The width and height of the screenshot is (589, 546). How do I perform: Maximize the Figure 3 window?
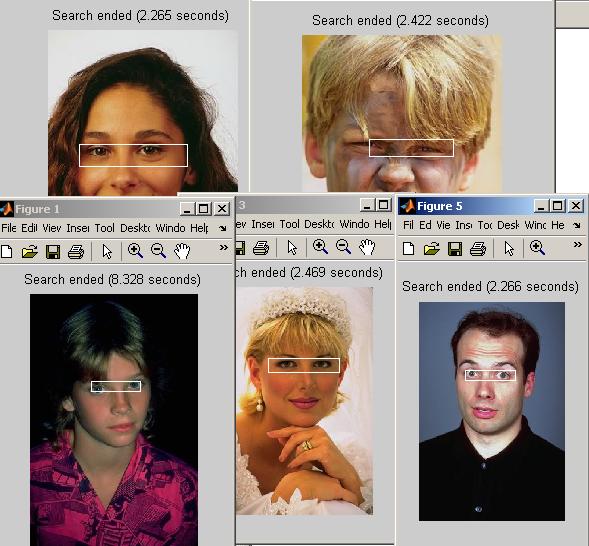(x=383, y=205)
